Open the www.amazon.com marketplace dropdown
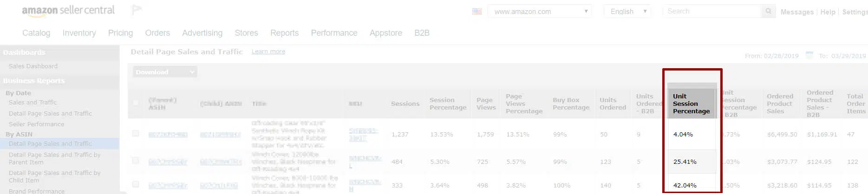This screenshot has height=194, width=868. pos(540,12)
